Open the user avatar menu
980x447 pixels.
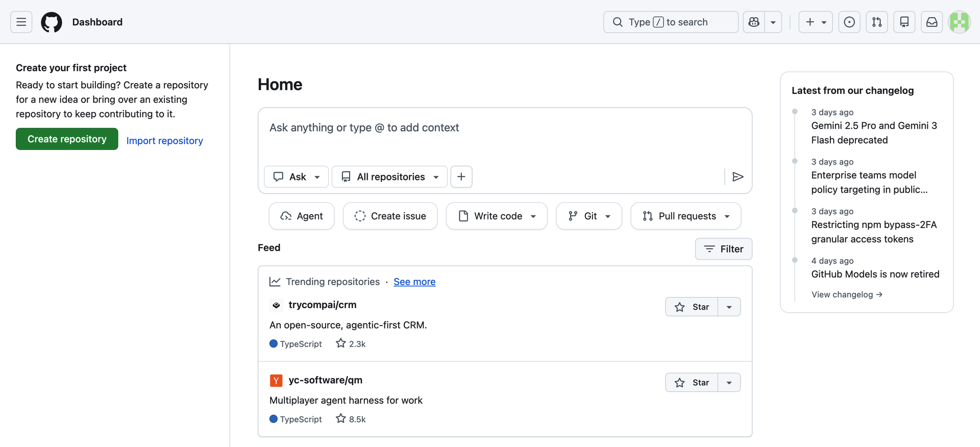click(959, 22)
